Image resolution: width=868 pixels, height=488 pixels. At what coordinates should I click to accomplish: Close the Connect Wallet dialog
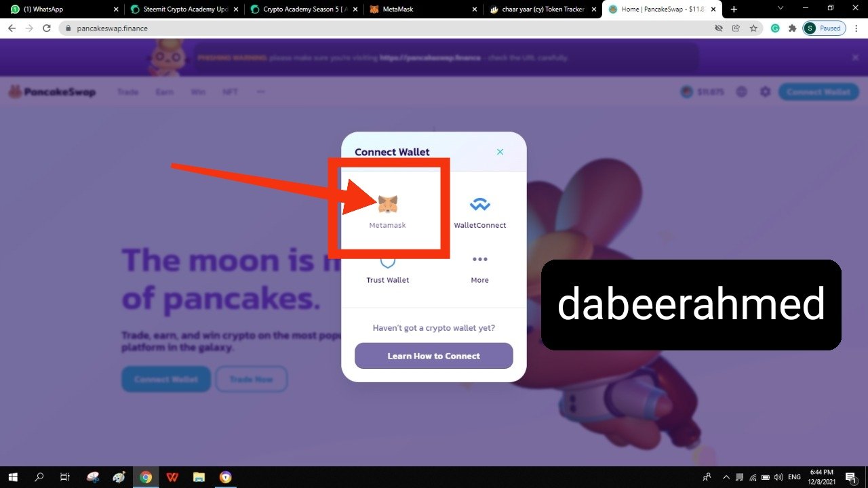click(500, 152)
